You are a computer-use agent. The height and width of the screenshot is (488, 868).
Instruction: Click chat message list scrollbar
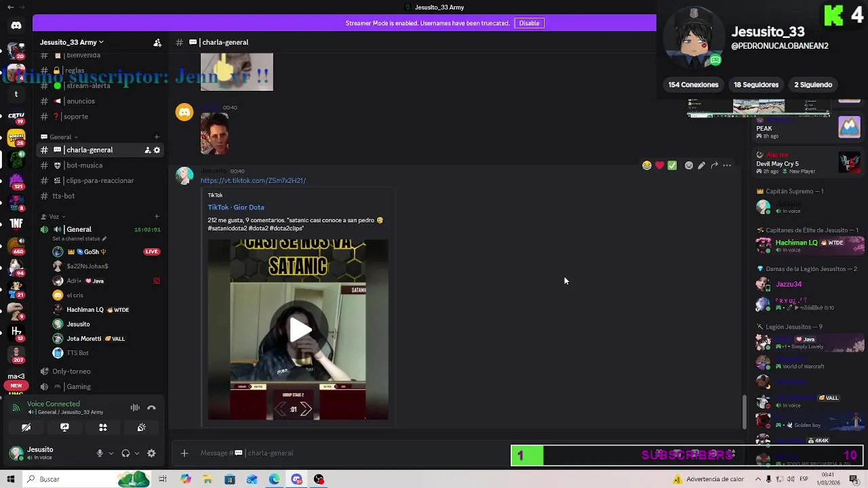745,412
